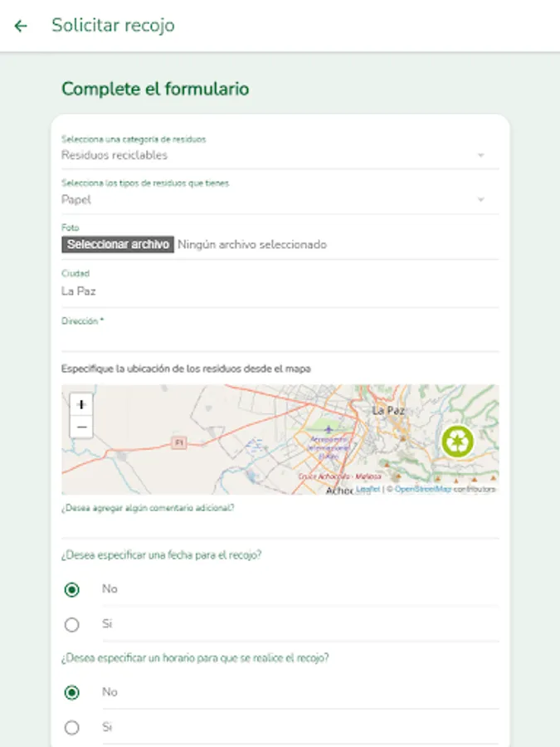Click the back arrow icon
560x747 pixels.
click(x=21, y=26)
